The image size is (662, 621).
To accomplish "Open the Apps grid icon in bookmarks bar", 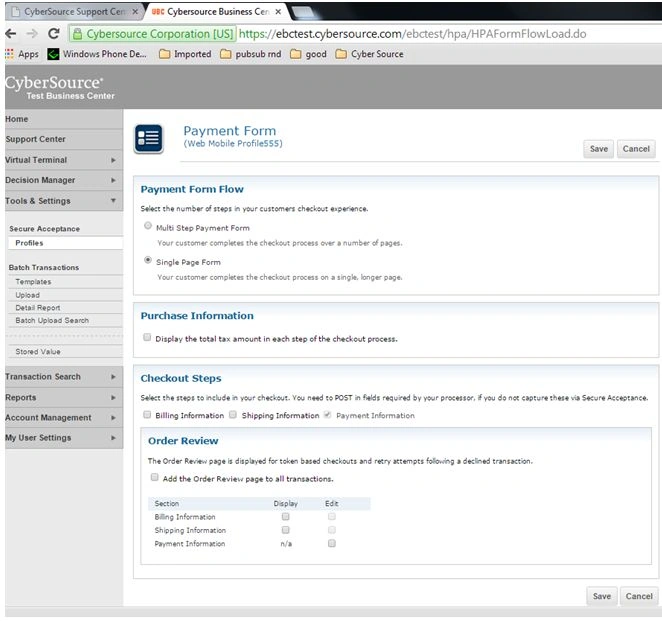I will click(9, 54).
